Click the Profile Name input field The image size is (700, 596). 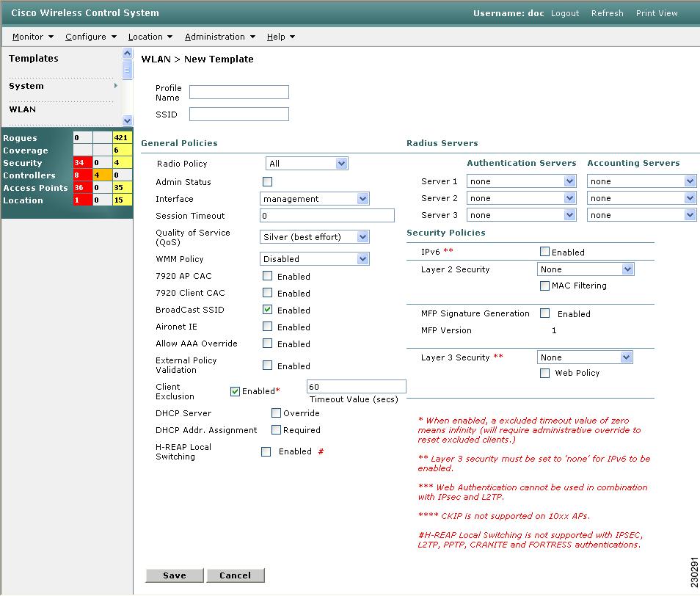239,92
